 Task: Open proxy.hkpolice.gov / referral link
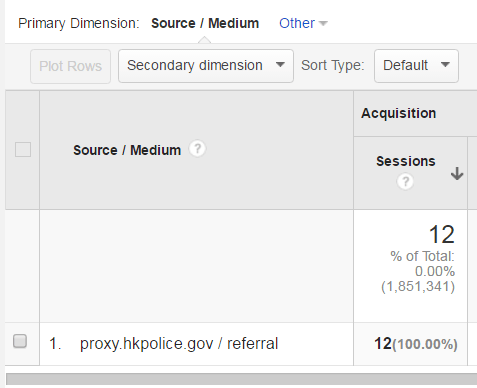(179, 344)
